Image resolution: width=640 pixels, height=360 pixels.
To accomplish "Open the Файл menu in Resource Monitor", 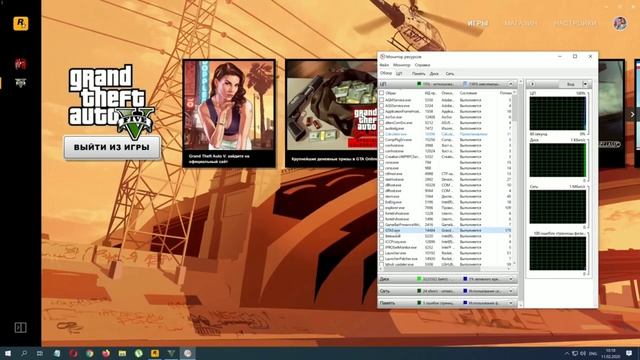I will pos(384,65).
